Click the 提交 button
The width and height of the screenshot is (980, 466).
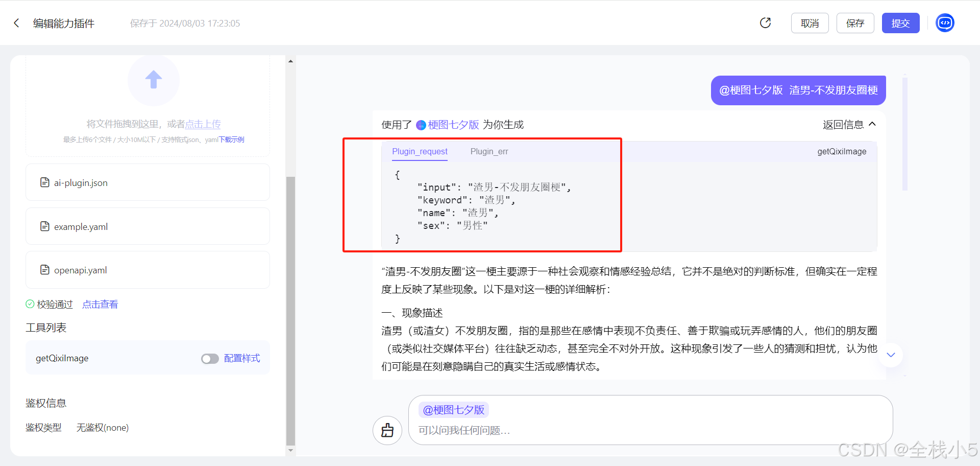pos(900,23)
